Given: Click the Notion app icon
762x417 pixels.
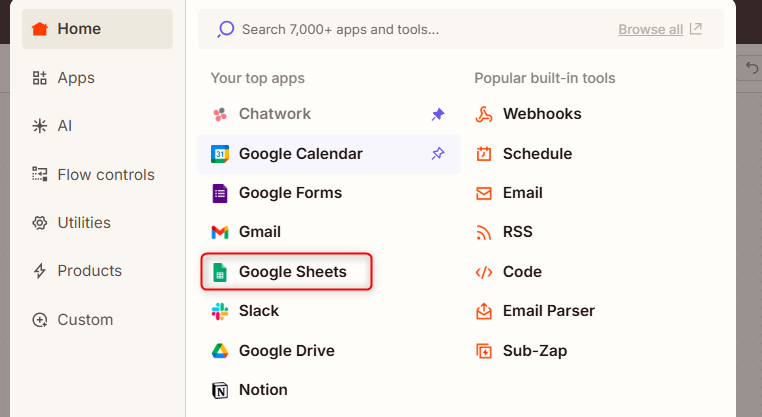Looking at the screenshot, I should tap(220, 390).
